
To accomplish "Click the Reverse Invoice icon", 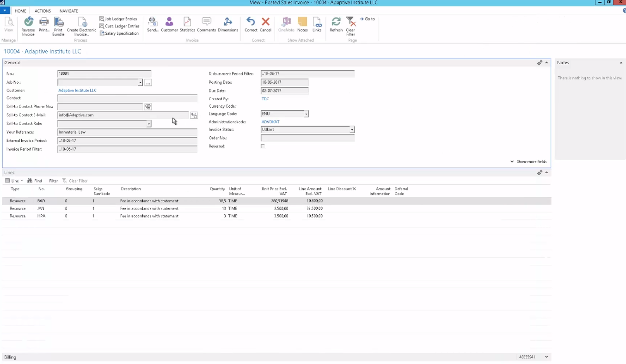I will pyautogui.click(x=28, y=23).
